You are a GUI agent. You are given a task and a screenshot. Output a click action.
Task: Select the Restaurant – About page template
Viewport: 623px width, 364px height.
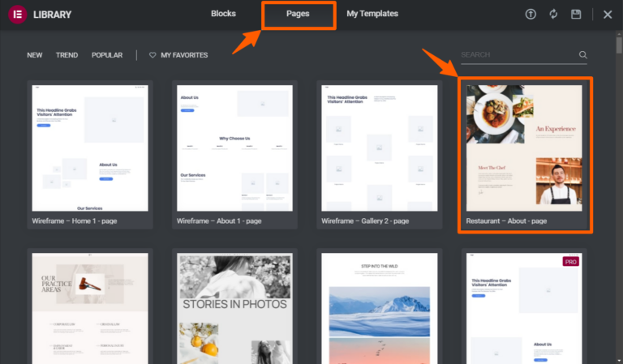tap(524, 148)
